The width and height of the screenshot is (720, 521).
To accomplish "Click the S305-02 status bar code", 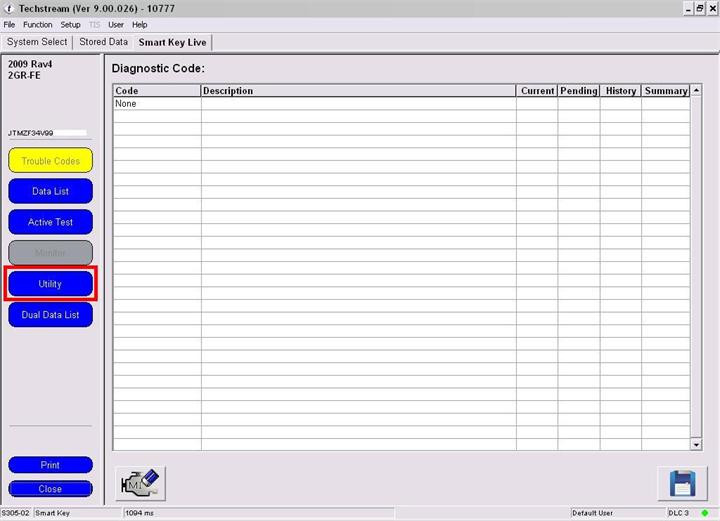I will pos(16,513).
